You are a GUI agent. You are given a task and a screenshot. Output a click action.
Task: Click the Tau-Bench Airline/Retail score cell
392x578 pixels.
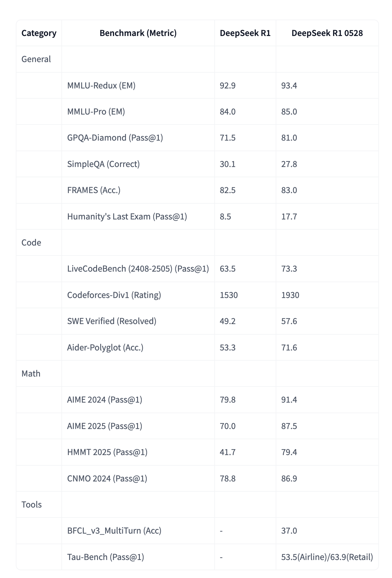pos(327,557)
